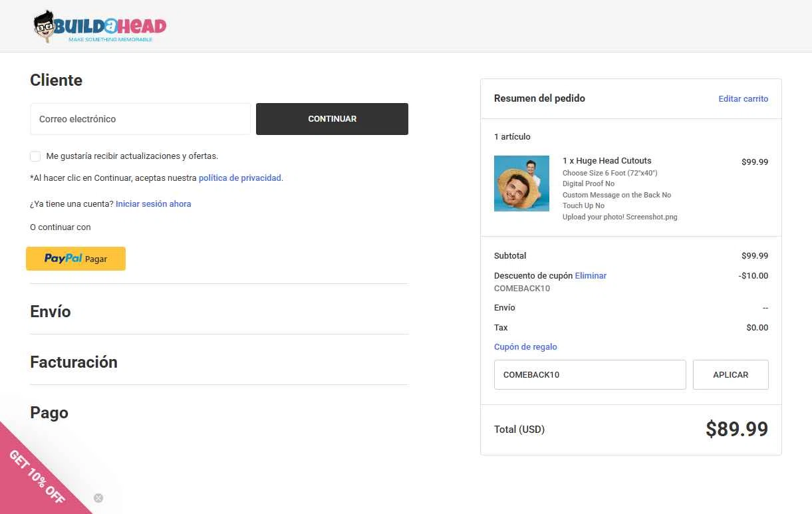Screen dimensions: 812x514
Task: Open the Huge Head Cutouts product thumbnail
Action: pyautogui.click(x=521, y=184)
